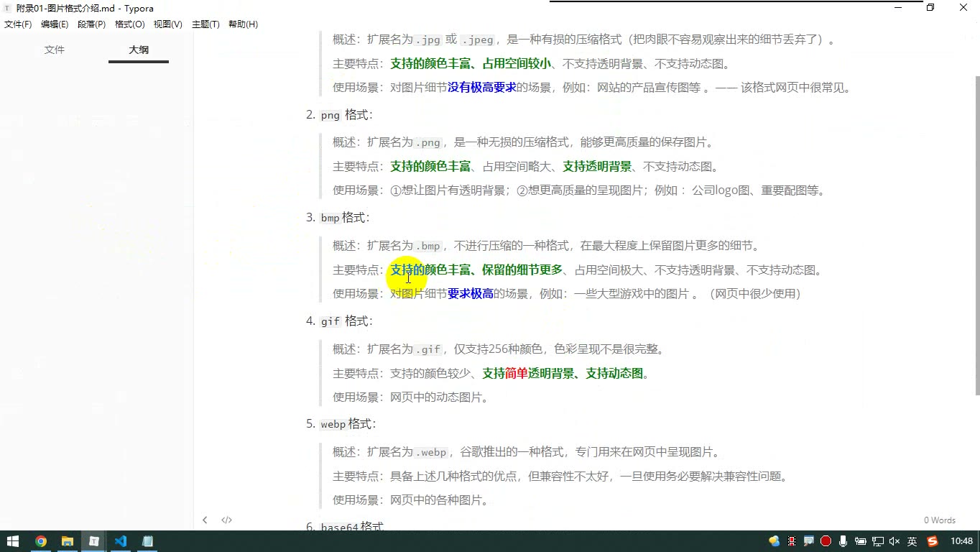
Task: Switch input language via 英 indicator
Action: tap(912, 541)
